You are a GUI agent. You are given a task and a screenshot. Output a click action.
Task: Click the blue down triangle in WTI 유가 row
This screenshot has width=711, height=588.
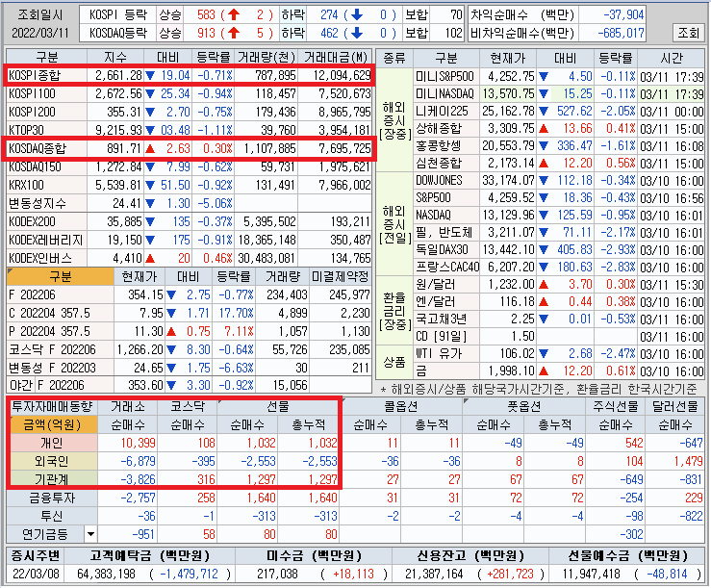click(x=544, y=354)
